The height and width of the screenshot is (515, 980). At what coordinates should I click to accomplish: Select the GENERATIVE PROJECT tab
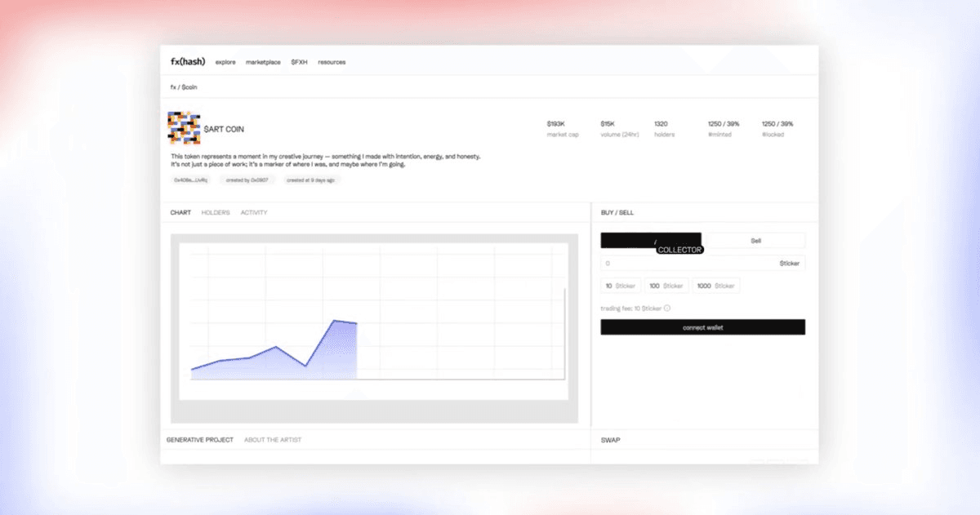tap(200, 439)
